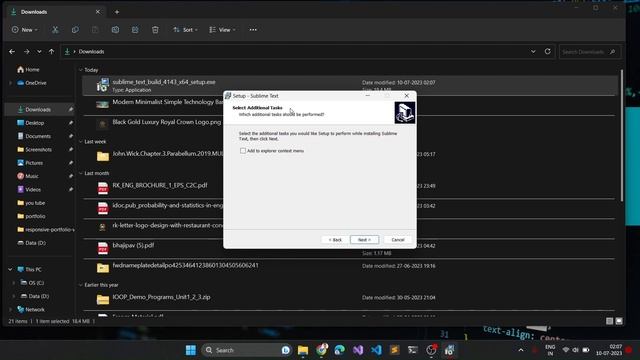Open Microsoft Edge from the taskbar
This screenshot has width=640, height=360.
pyautogui.click(x=340, y=350)
